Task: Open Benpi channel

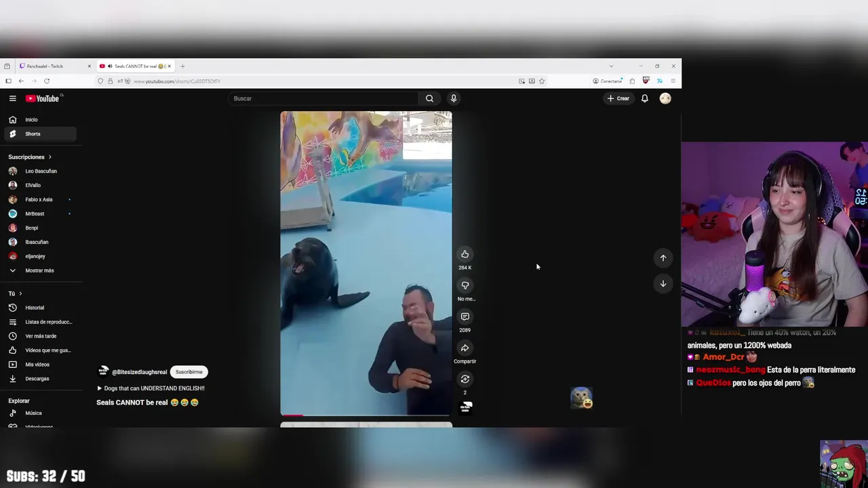Action: [39, 228]
